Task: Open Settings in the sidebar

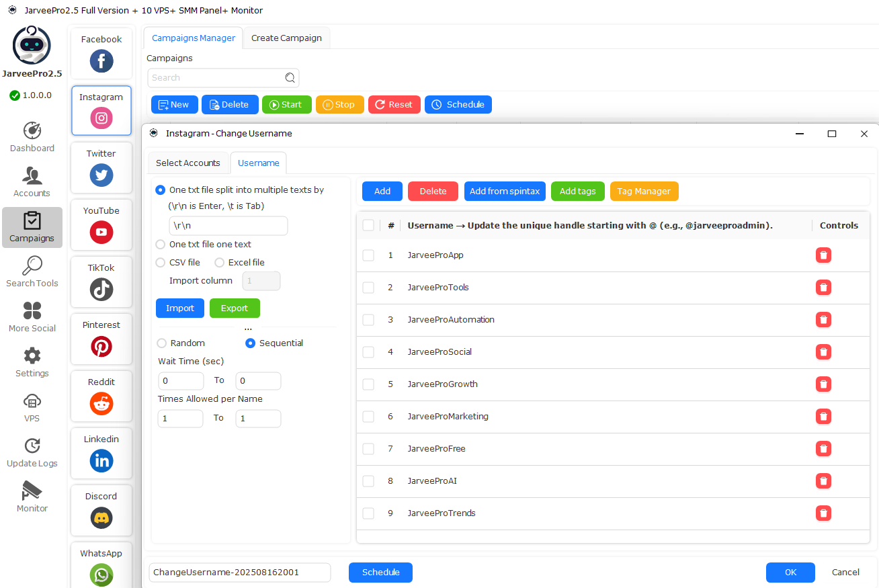Action: (x=32, y=362)
